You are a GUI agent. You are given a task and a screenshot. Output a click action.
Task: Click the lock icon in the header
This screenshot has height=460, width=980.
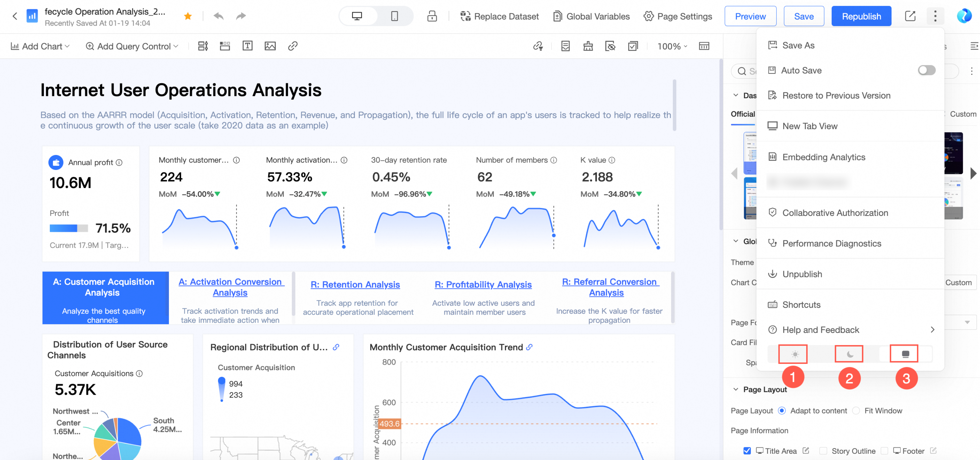point(432,16)
